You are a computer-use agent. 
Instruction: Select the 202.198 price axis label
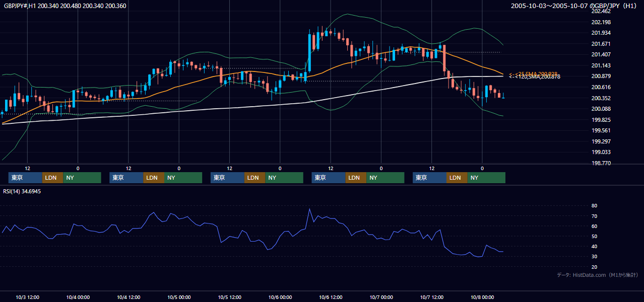[x=601, y=22]
